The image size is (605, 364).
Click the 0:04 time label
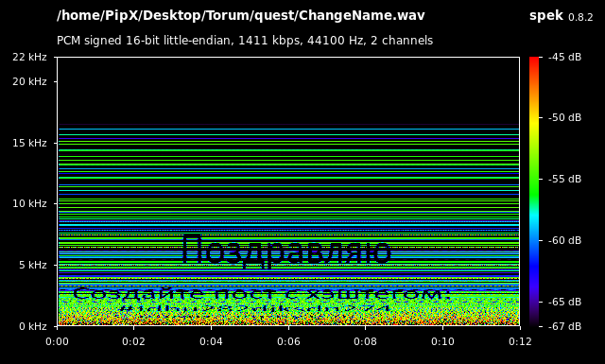[211, 341]
